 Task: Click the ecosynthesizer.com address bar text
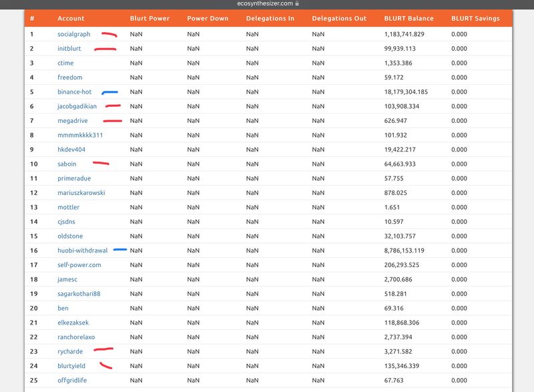pos(265,3)
